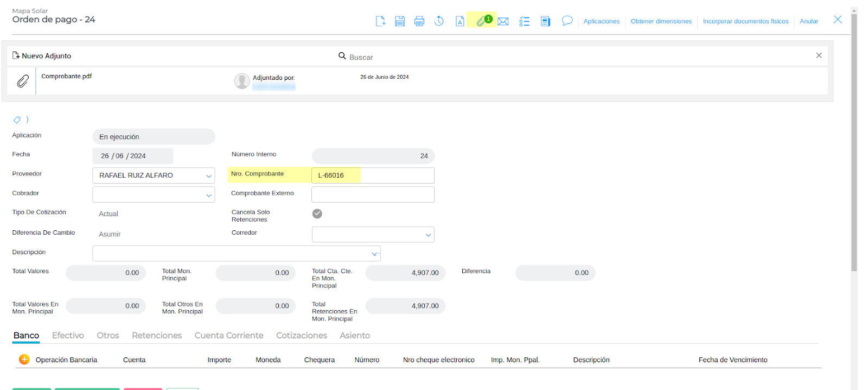Open the Cobrador dropdown
The width and height of the screenshot is (868, 390).
[x=209, y=195]
